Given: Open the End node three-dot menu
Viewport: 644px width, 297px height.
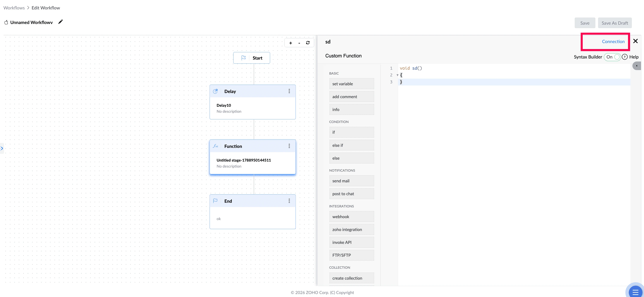Looking at the screenshot, I should tap(289, 201).
